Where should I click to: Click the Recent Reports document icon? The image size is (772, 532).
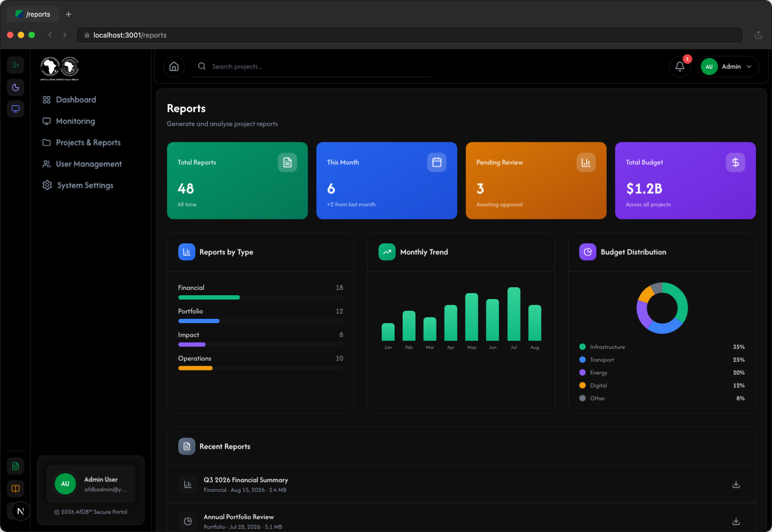[x=187, y=446]
